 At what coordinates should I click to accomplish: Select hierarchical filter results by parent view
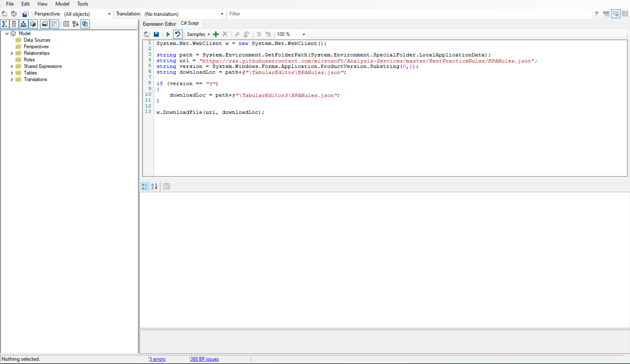click(x=606, y=14)
